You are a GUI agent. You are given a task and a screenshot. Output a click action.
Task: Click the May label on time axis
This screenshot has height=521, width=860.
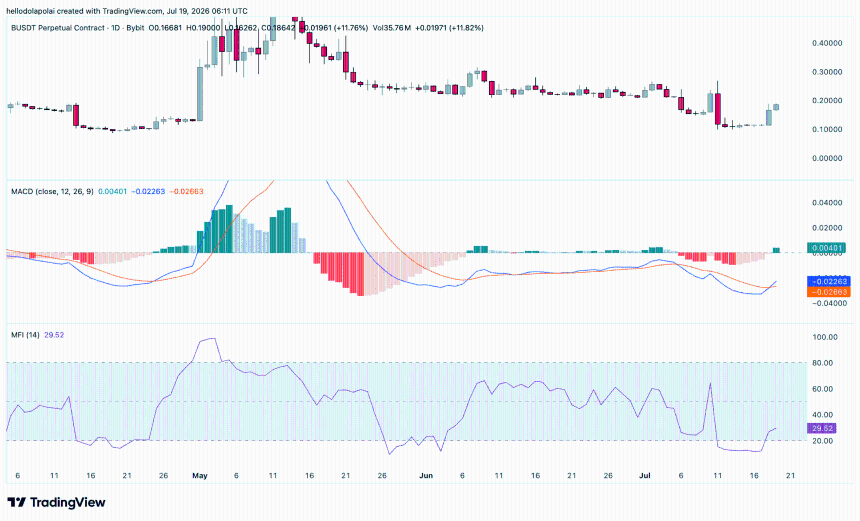tap(200, 475)
